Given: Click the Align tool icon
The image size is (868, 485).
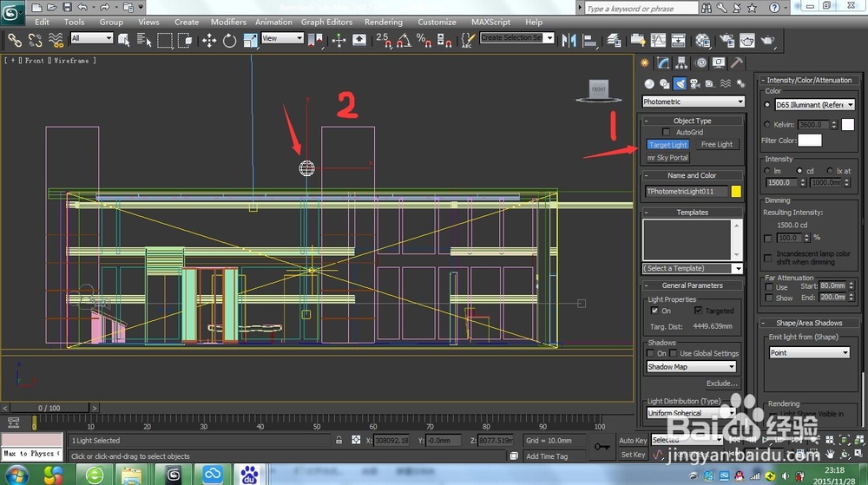Looking at the screenshot, I should pyautogui.click(x=590, y=41).
